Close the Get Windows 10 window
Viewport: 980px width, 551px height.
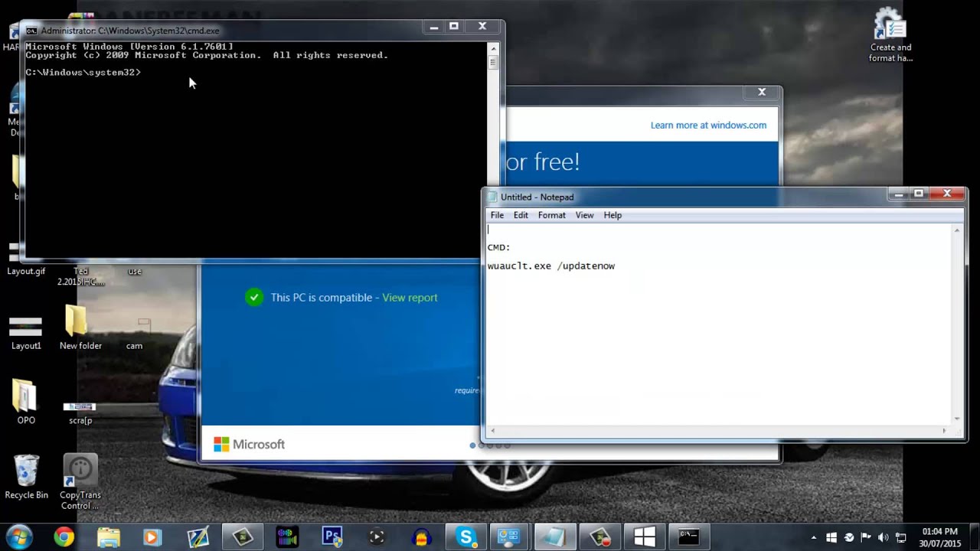[x=762, y=92]
